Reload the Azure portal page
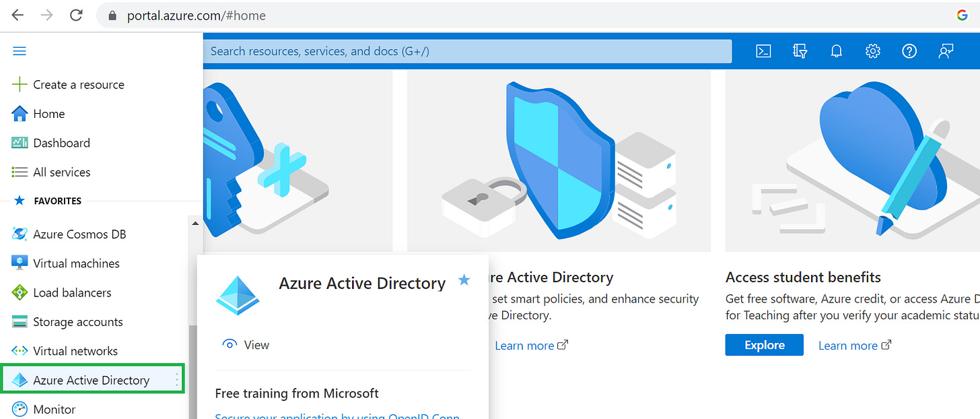 (x=77, y=15)
